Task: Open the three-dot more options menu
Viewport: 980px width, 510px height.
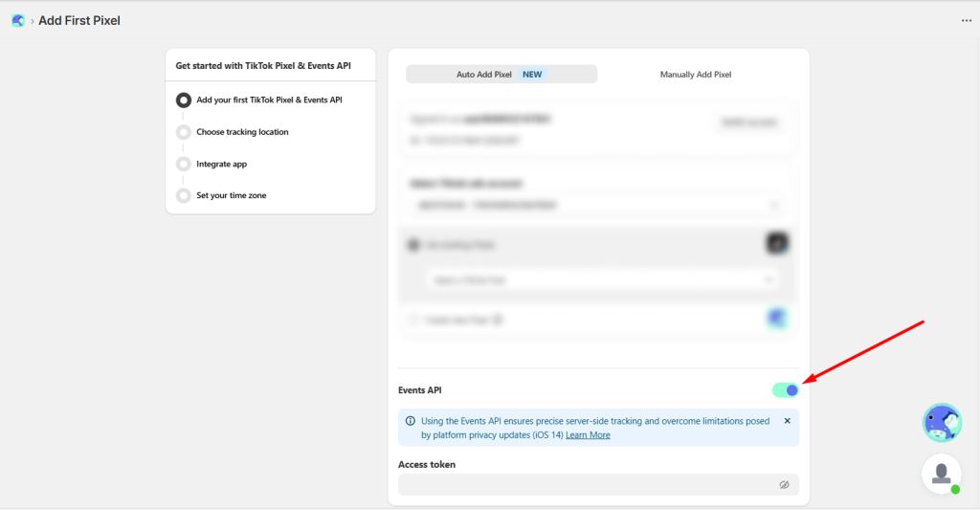Action: [967, 21]
